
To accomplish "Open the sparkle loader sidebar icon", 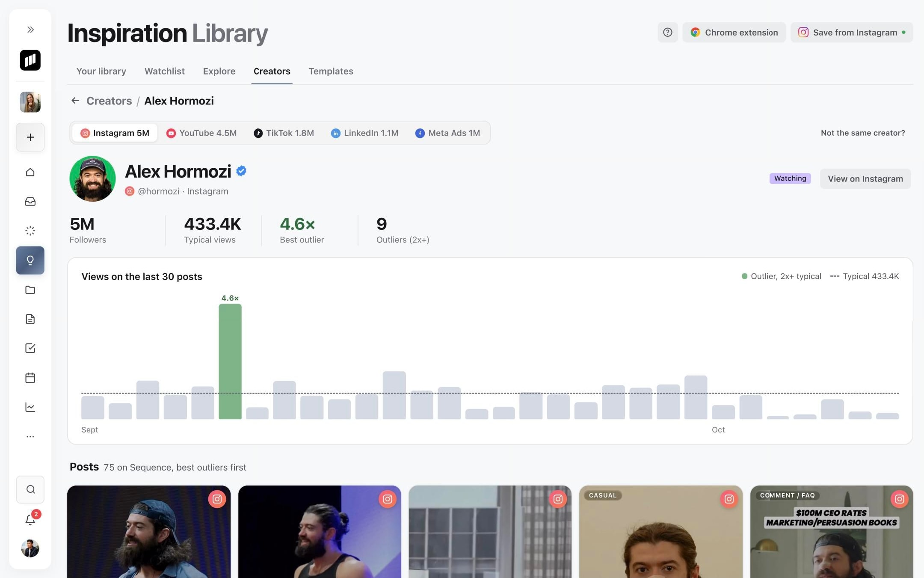I will (x=30, y=231).
